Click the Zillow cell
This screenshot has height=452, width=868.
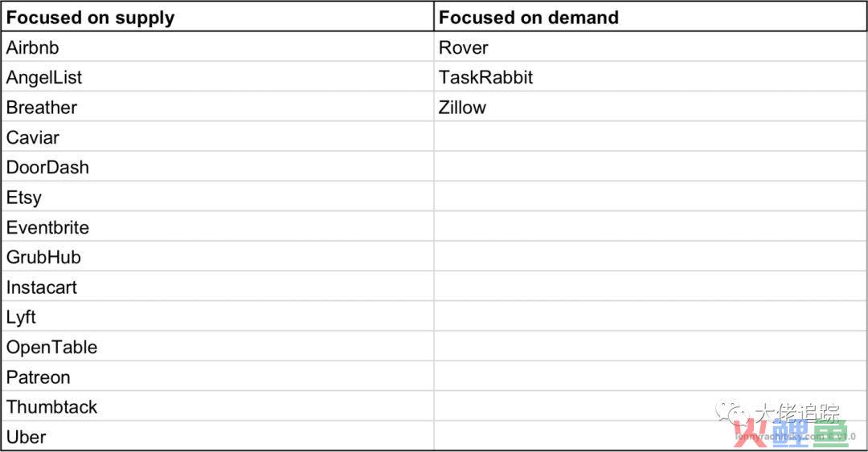pos(650,107)
